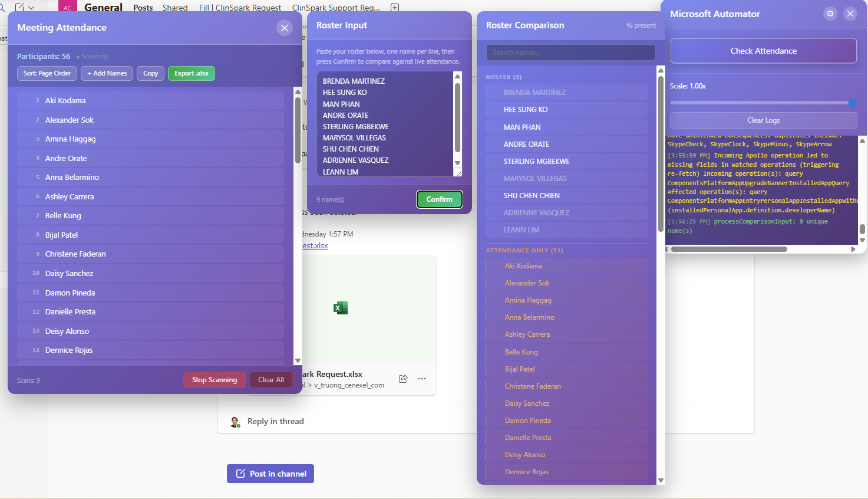Viewport: 868px width, 499px height.
Task: Copy the attendance list
Action: [x=151, y=73]
